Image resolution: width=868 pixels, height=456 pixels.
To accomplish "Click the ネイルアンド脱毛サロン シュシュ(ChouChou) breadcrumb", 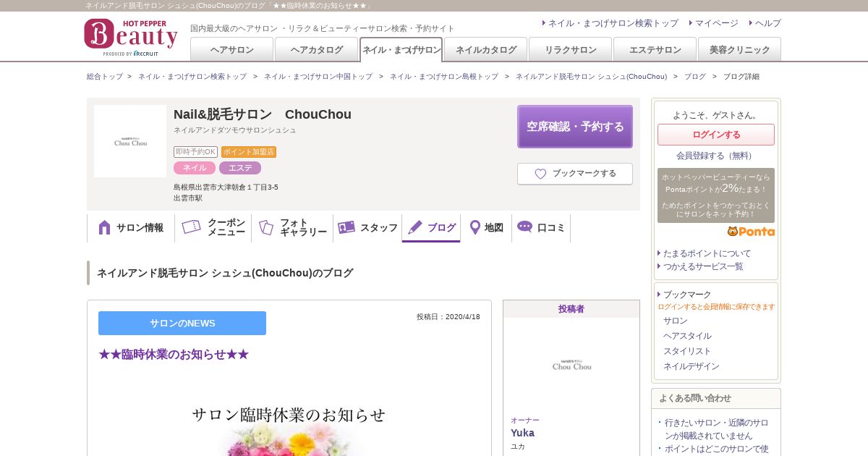I will [591, 76].
